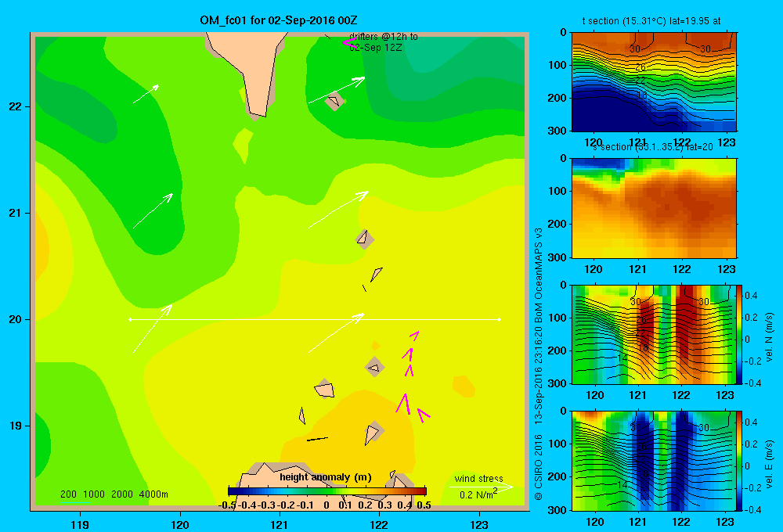
Task: Click the '-0.5' tick on height anomaly scale
Action: point(227,505)
